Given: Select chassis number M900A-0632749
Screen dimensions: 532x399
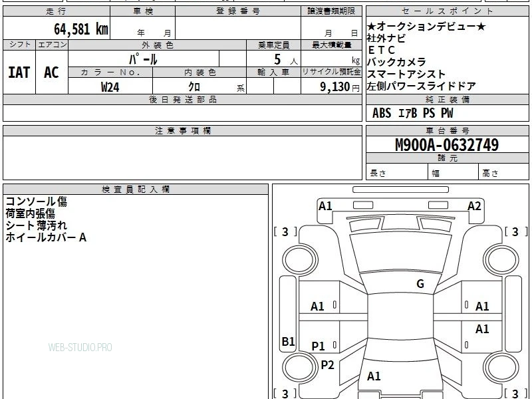Looking at the screenshot, I should click(447, 145).
